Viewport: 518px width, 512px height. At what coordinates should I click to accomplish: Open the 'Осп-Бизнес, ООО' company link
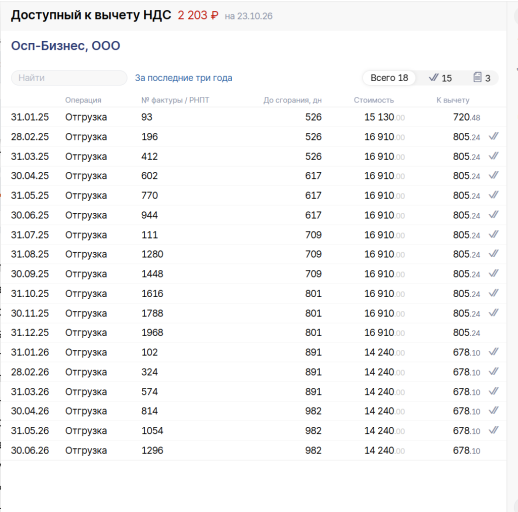point(65,46)
